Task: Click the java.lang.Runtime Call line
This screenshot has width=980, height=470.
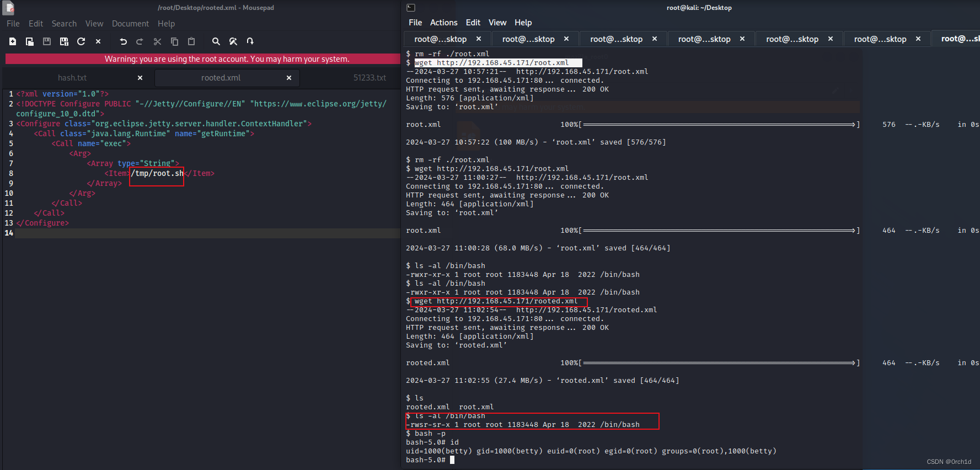Action: click(144, 133)
